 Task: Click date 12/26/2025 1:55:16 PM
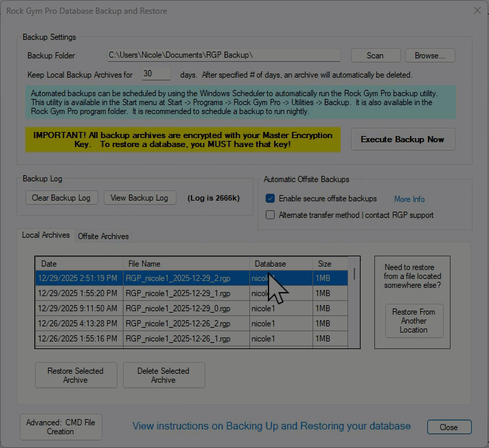tap(78, 339)
